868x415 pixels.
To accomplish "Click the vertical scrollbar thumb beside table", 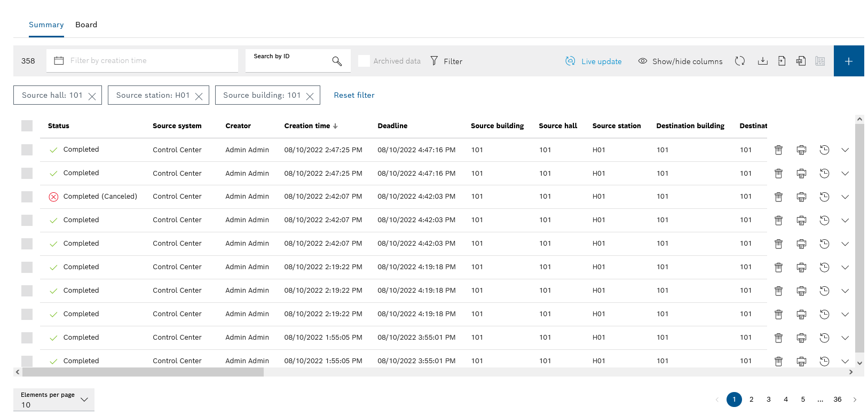I will 859,238.
